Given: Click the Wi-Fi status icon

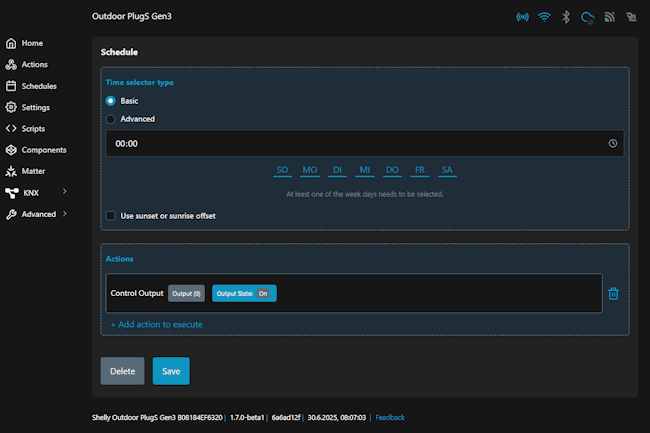Looking at the screenshot, I should click(544, 17).
